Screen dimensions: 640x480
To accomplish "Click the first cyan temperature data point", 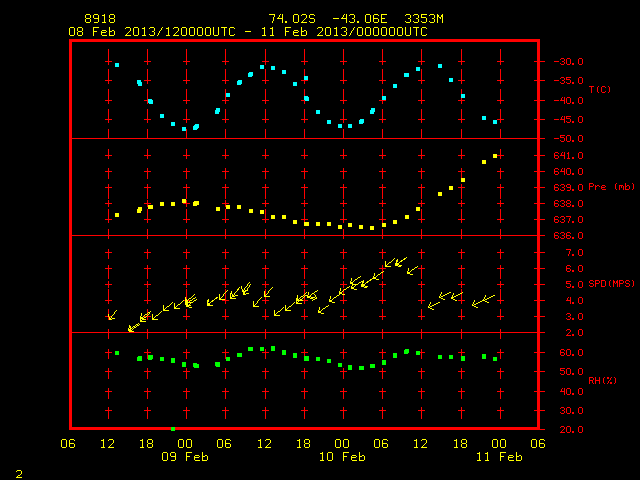I will (x=117, y=65).
